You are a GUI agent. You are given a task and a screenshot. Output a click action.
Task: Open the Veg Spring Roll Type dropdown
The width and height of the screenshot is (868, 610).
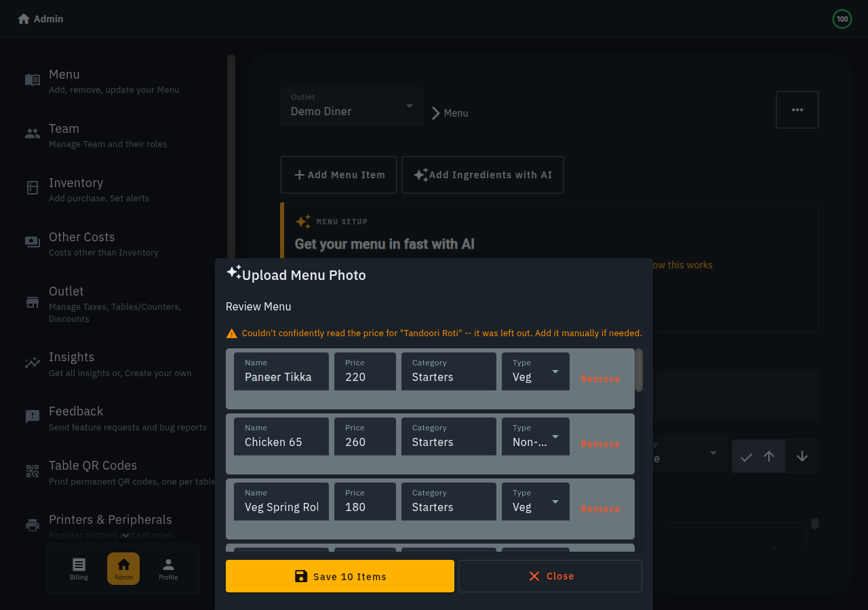coord(536,502)
